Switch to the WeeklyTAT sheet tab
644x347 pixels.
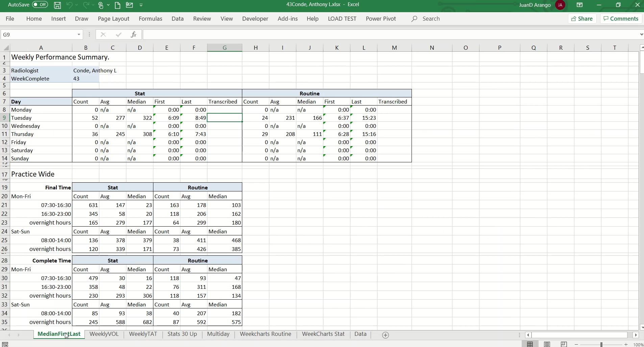point(143,334)
